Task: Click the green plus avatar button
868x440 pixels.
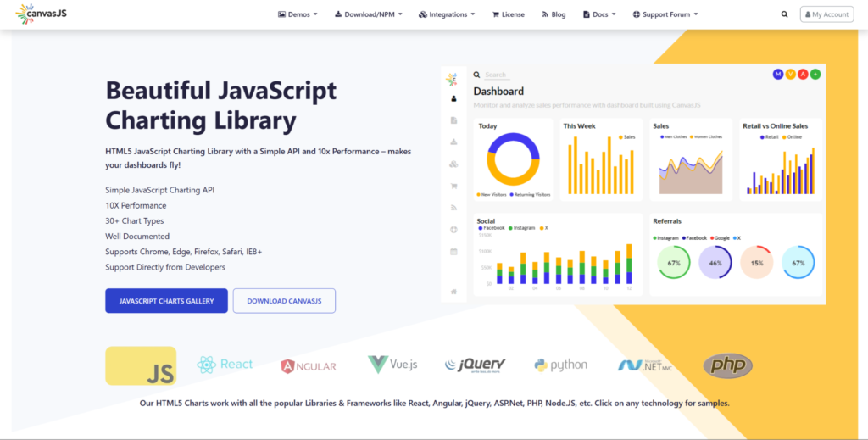Action: (815, 74)
